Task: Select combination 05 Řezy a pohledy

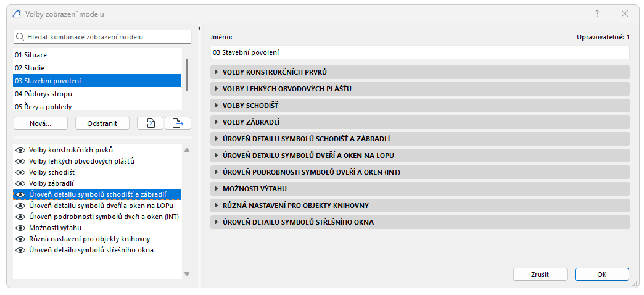Action: (x=97, y=106)
